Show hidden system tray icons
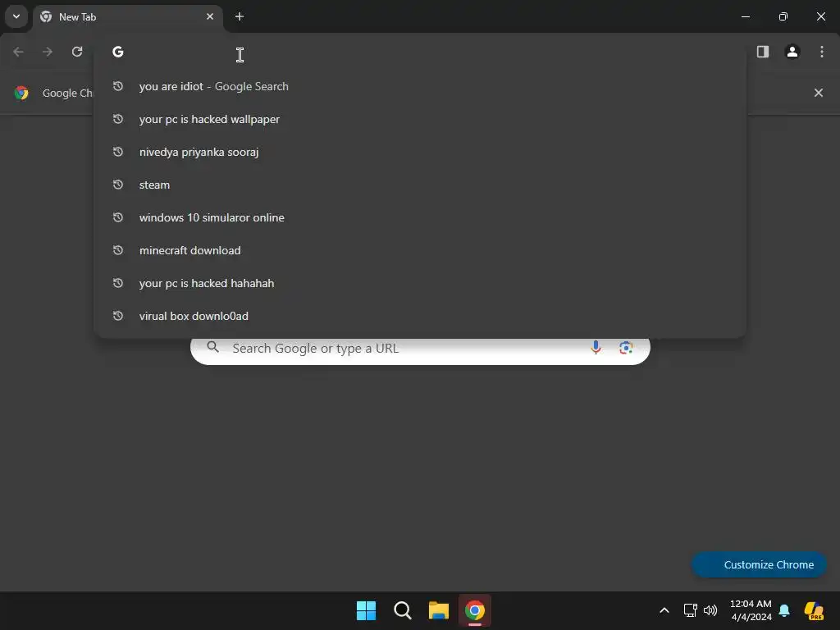Screen dimensions: 840x630 coord(664,610)
